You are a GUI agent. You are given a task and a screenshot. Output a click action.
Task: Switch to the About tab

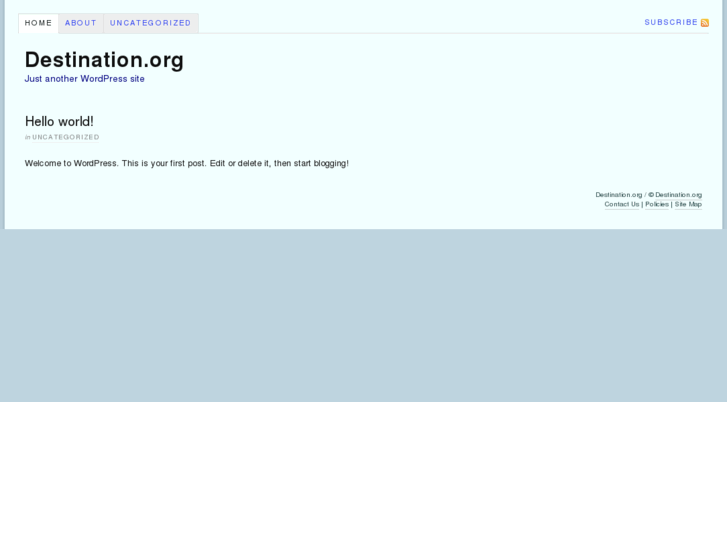(x=81, y=23)
